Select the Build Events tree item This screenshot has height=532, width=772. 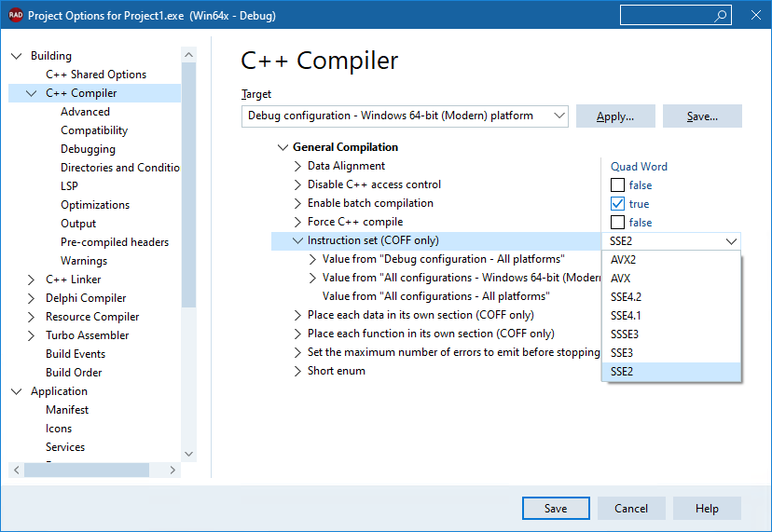tap(76, 354)
